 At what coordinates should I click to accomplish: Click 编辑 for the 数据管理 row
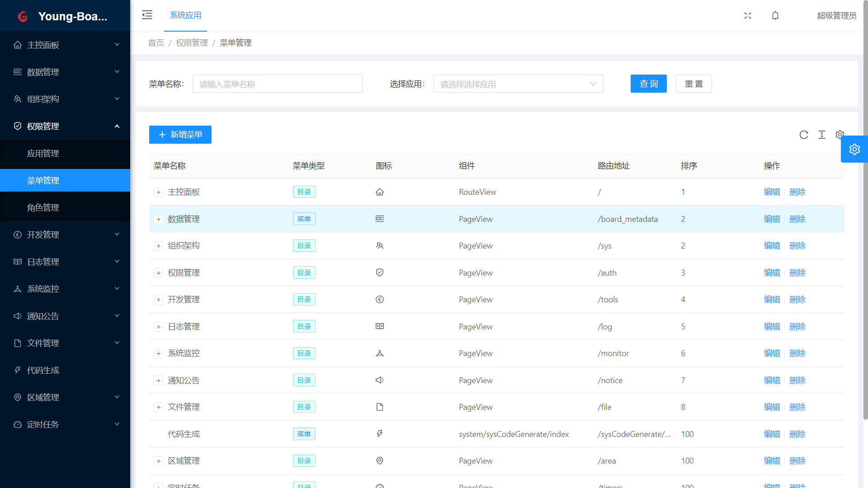pyautogui.click(x=772, y=219)
